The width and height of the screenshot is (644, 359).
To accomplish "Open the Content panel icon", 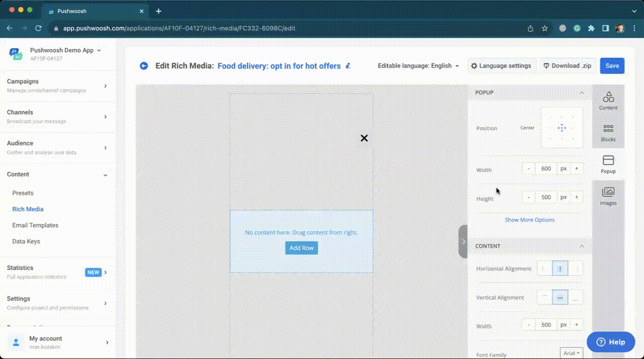I will [608, 100].
